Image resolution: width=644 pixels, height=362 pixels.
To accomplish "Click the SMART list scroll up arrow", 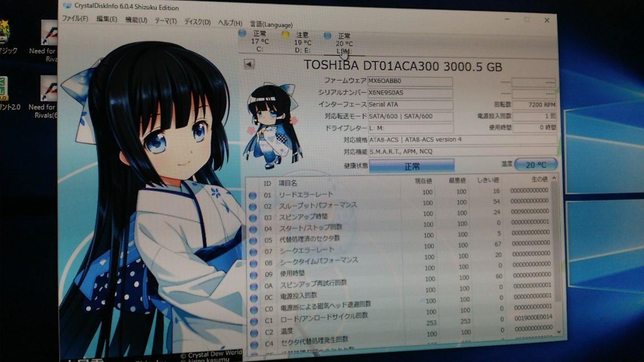I will tap(554, 178).
